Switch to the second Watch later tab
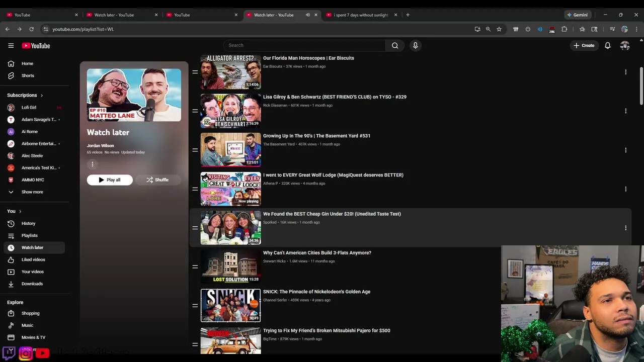The height and width of the screenshot is (362, 644). tap(283, 15)
